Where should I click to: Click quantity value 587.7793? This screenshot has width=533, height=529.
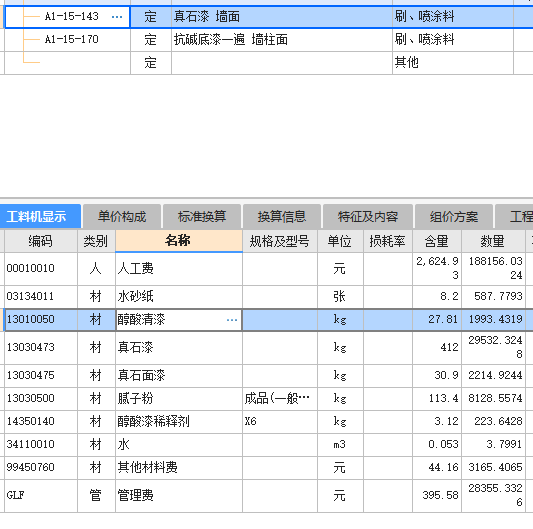[x=494, y=297]
